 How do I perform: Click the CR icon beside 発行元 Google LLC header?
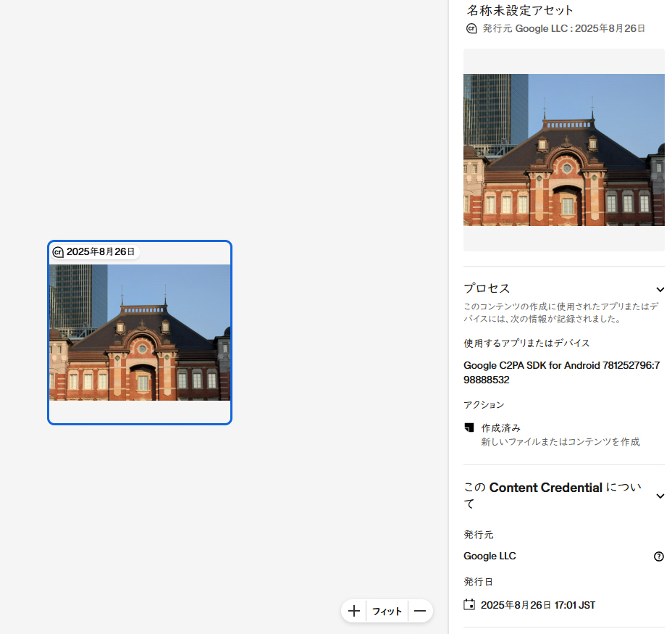point(471,28)
